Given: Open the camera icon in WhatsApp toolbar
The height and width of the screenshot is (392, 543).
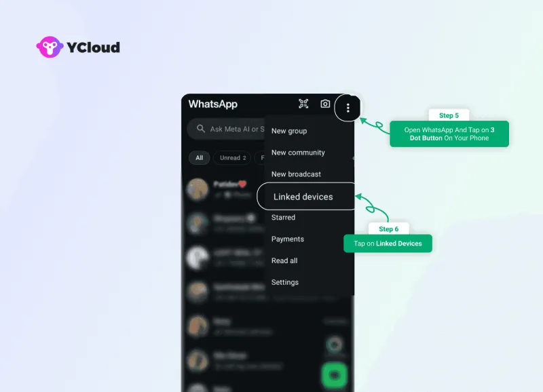Looking at the screenshot, I should (x=325, y=104).
